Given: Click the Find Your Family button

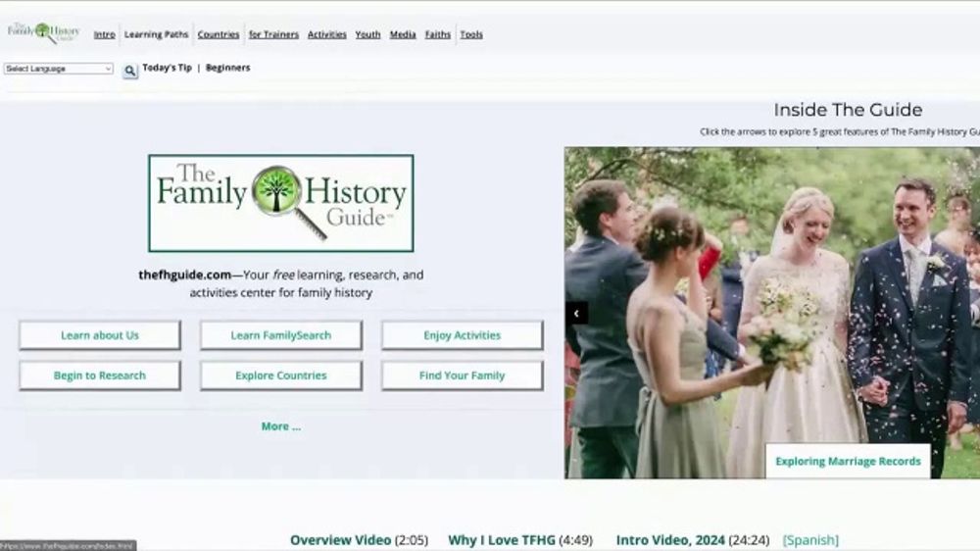Looking at the screenshot, I should click(x=462, y=376).
